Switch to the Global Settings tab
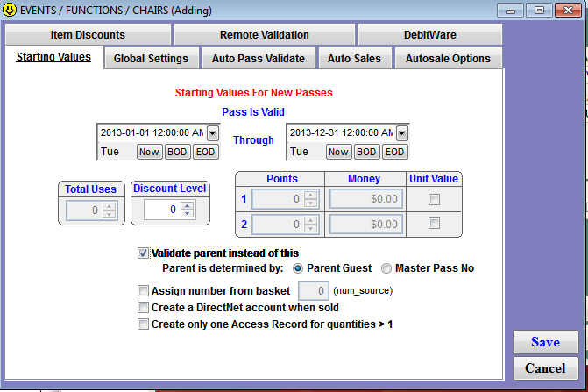This screenshot has width=588, height=392. [x=151, y=59]
